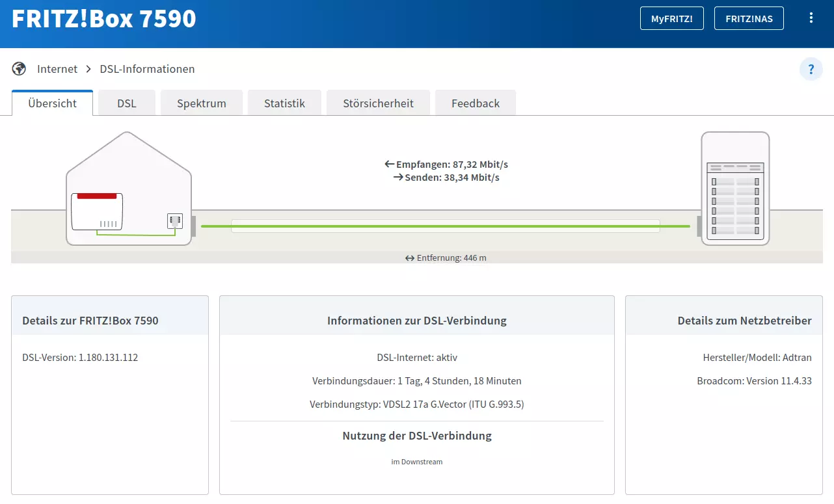Click Nutzung der DSL-Verbindung heading
Viewport: 834px width, 504px height.
[417, 436]
